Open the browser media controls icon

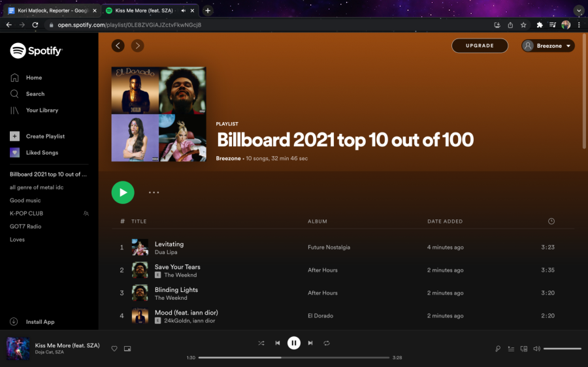coord(552,25)
